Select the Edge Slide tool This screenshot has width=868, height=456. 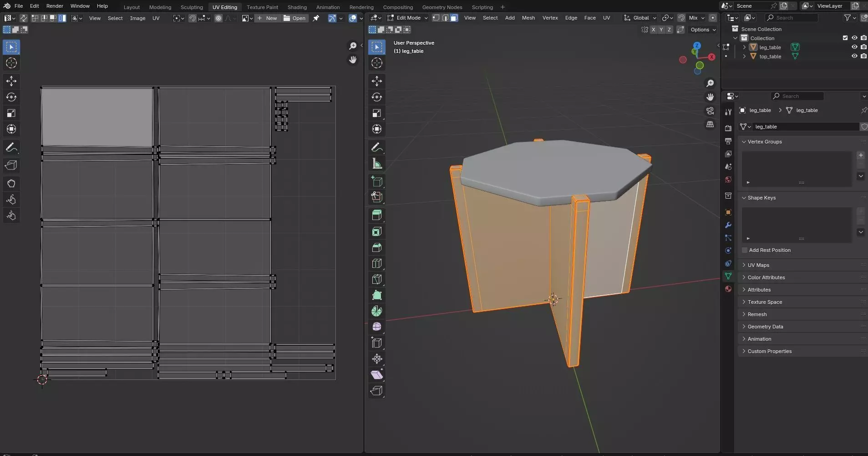(x=377, y=343)
